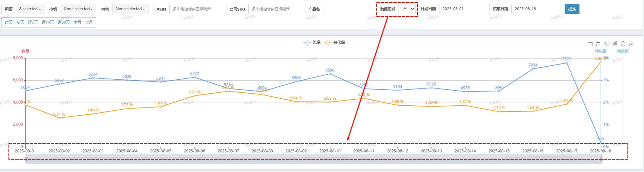Focus the ASIN input field
The width and height of the screenshot is (644, 172).
coord(193,9)
